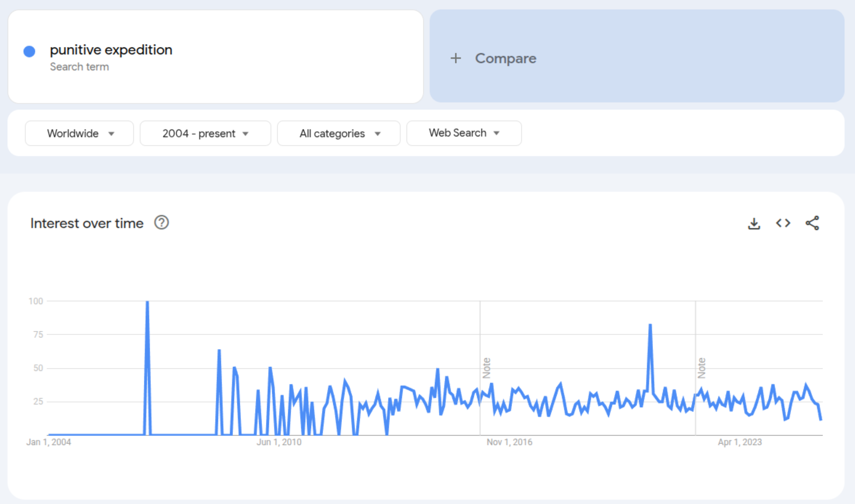Download the interest over time CSV
Image resolution: width=855 pixels, height=504 pixels.
pos(754,223)
